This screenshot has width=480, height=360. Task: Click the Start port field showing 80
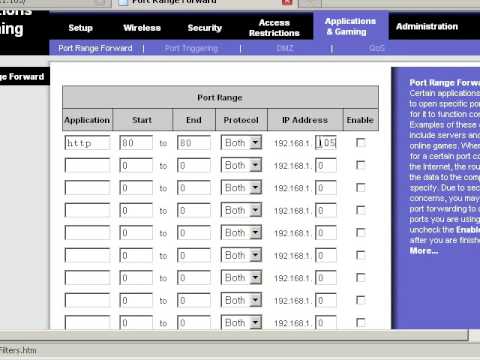[x=136, y=143]
